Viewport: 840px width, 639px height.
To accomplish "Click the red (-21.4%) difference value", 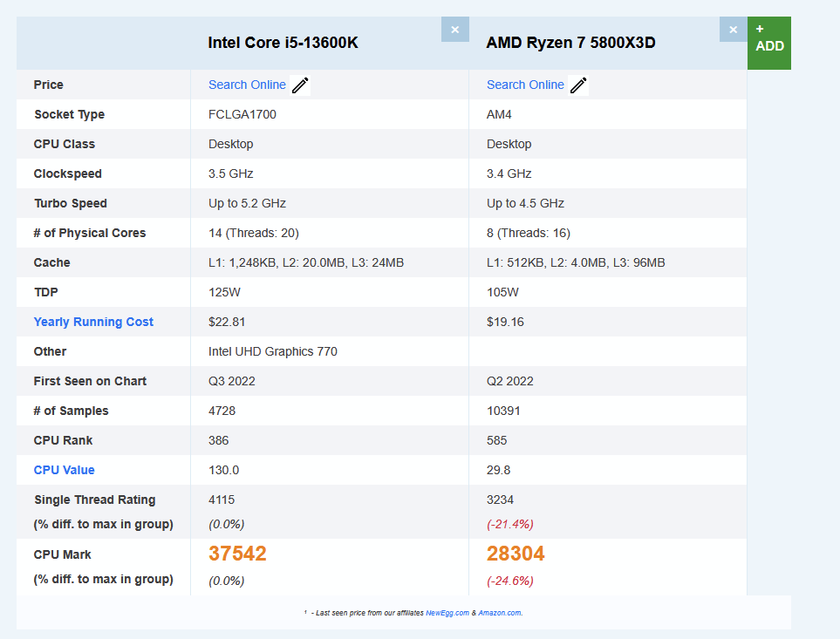I will (x=510, y=524).
